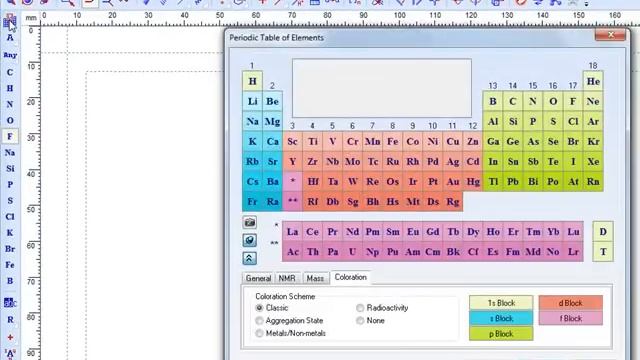Select the 'A' atom tool in left toolbar
Viewport: 640px width, 360px height.
tap(10, 38)
